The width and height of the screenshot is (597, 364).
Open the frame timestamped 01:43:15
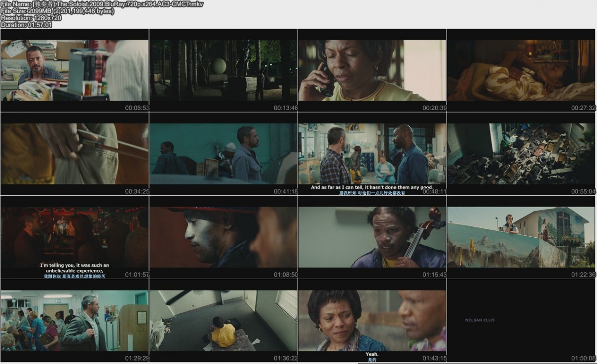(x=373, y=321)
